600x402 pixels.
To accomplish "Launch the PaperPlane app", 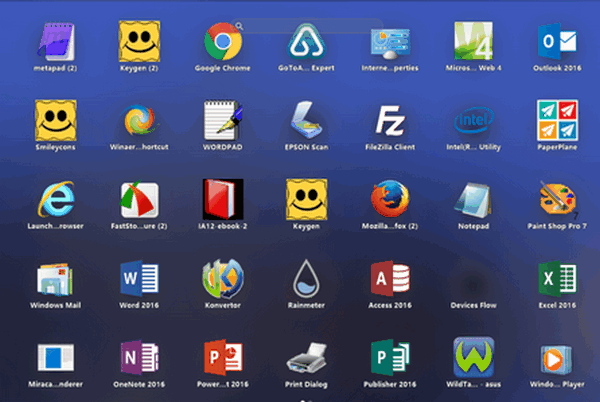I will pyautogui.click(x=557, y=120).
